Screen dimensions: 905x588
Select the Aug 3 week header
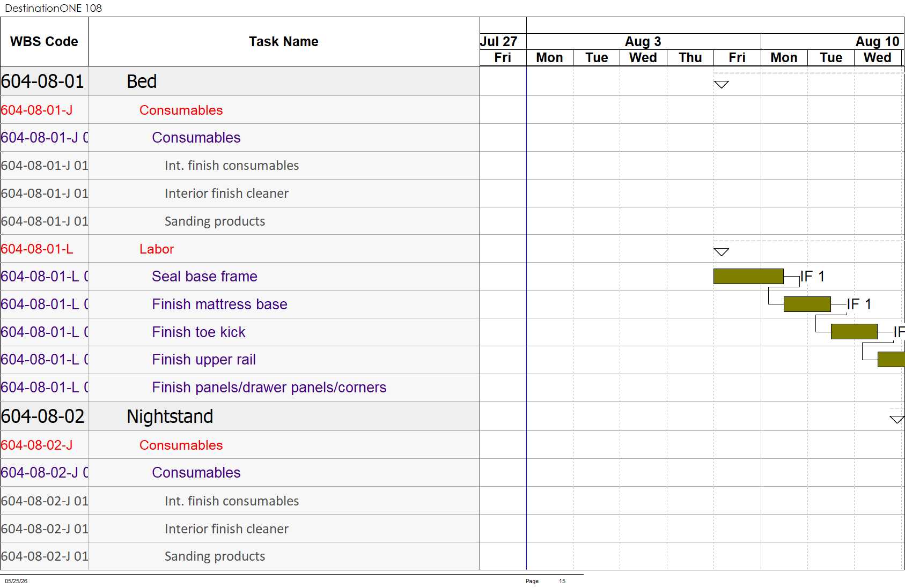pos(643,42)
